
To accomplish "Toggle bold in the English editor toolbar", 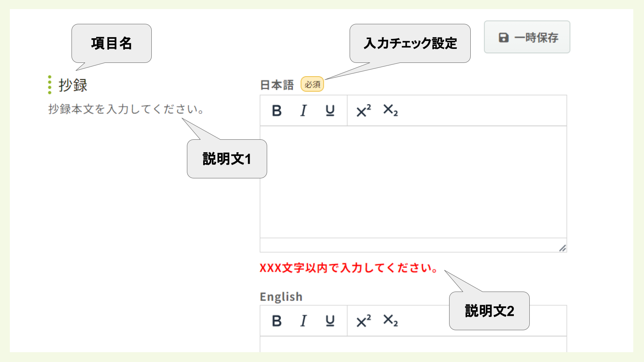I will [277, 321].
